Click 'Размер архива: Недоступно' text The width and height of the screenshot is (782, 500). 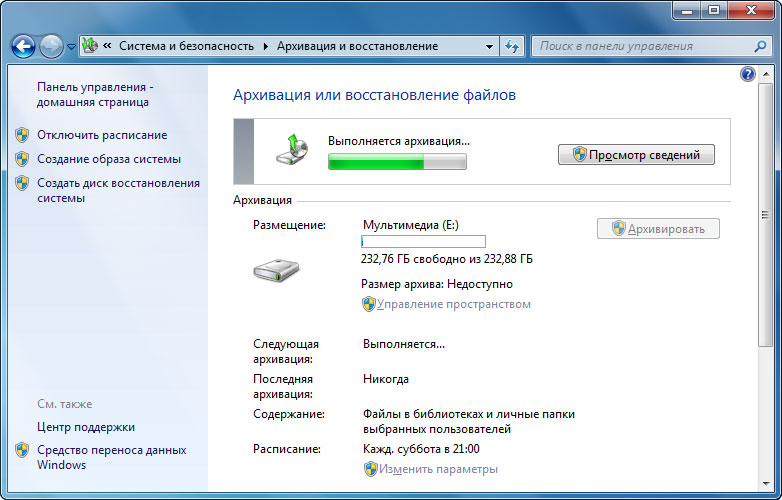pyautogui.click(x=436, y=284)
